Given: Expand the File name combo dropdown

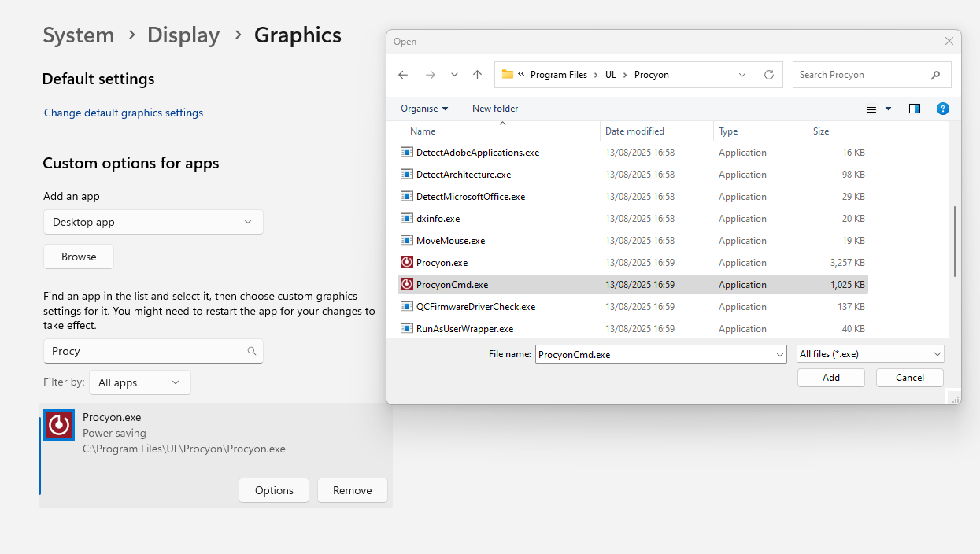Looking at the screenshot, I should pyautogui.click(x=780, y=354).
